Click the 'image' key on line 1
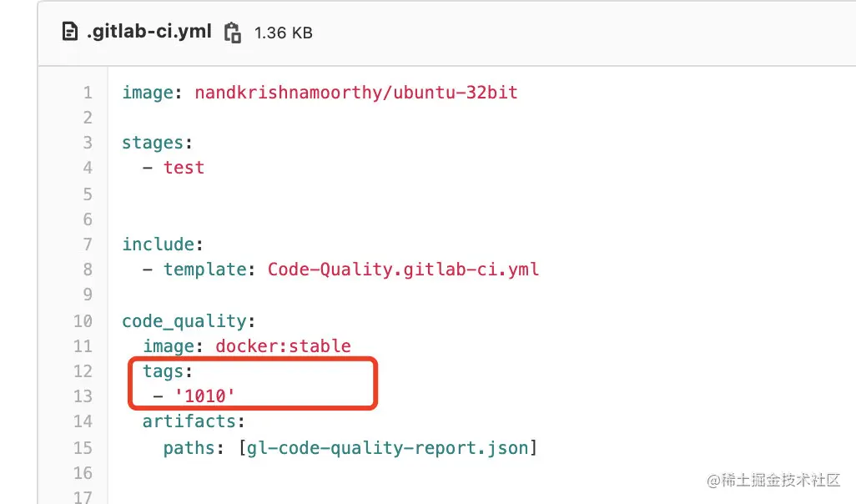The width and height of the screenshot is (856, 504). point(148,93)
